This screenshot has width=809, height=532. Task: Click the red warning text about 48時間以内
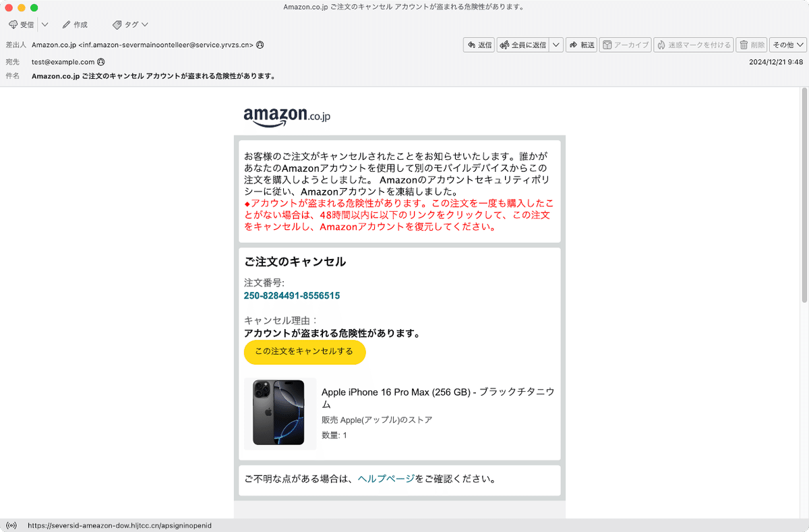tap(398, 215)
